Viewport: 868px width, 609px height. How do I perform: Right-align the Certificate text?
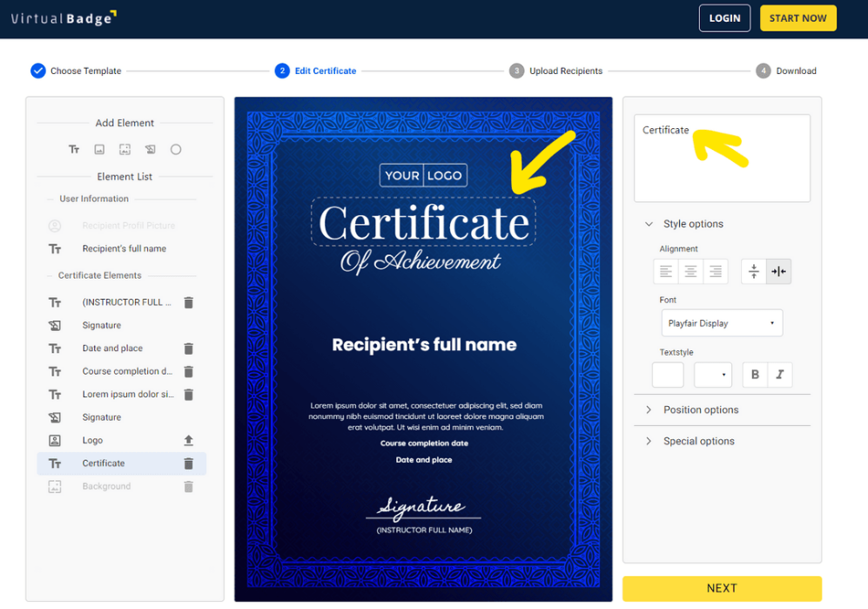715,271
